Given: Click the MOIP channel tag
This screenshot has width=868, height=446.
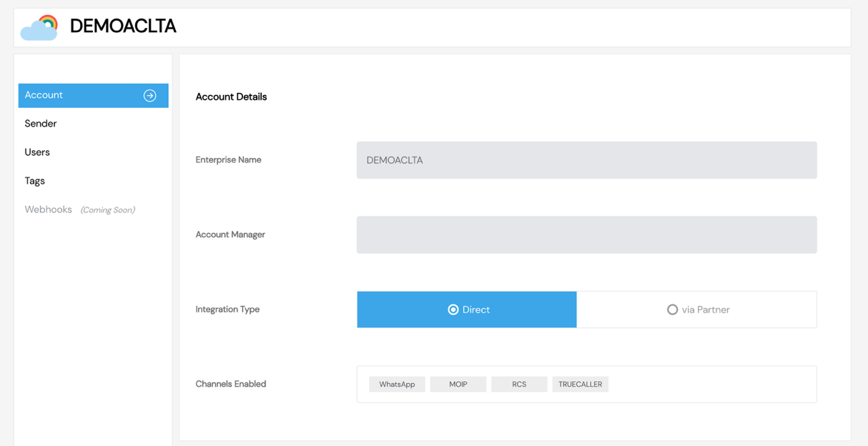Looking at the screenshot, I should click(x=458, y=385).
